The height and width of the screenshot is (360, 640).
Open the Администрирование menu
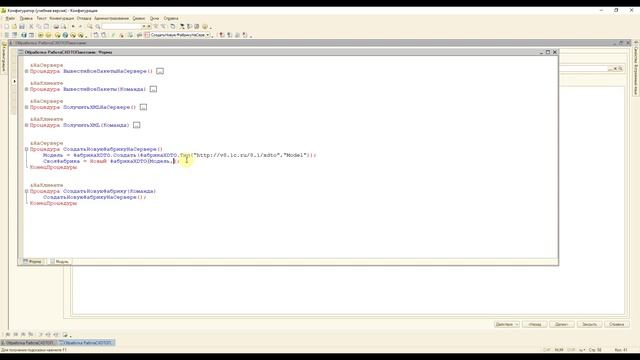pyautogui.click(x=111, y=18)
